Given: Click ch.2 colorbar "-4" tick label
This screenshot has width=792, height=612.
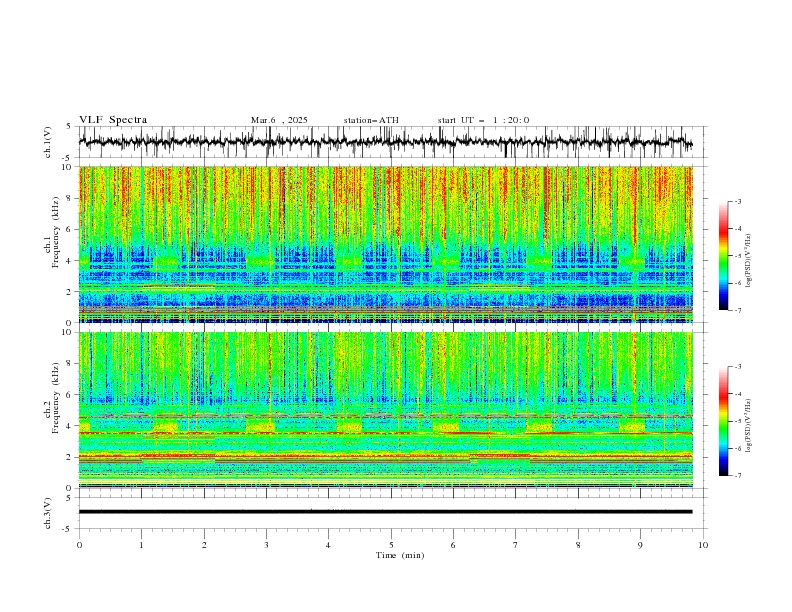Looking at the screenshot, I should [x=738, y=394].
